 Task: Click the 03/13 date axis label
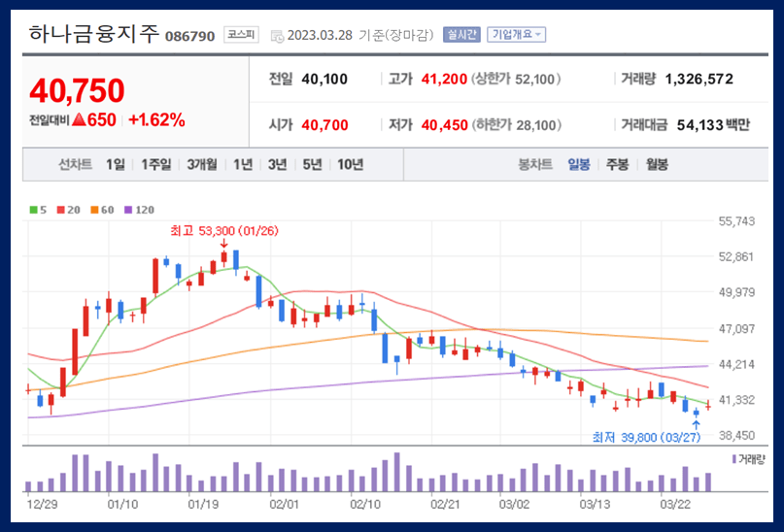[x=595, y=504]
